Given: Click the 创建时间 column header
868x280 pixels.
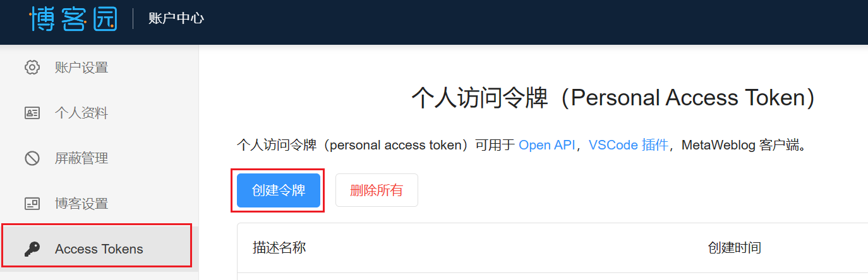Looking at the screenshot, I should tap(735, 248).
